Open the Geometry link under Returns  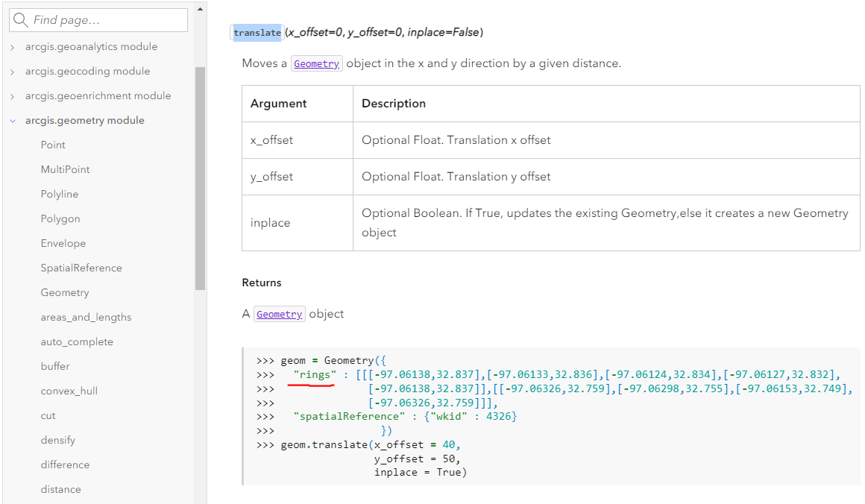[279, 314]
